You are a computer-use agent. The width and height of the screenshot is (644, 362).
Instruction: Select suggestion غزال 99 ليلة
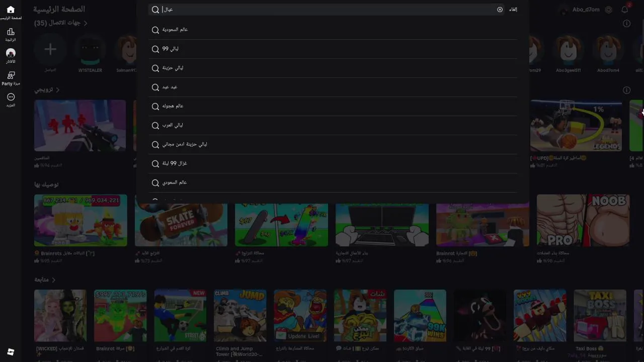[333, 163]
